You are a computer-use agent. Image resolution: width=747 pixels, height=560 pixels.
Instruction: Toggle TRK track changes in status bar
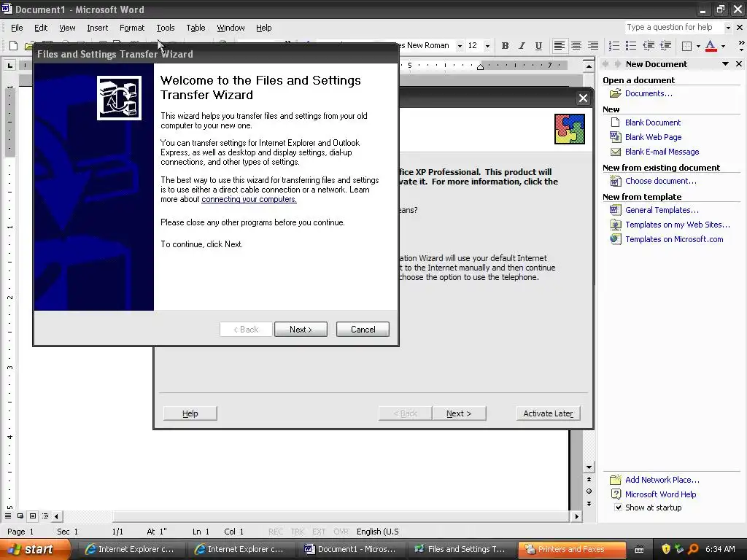coord(298,532)
